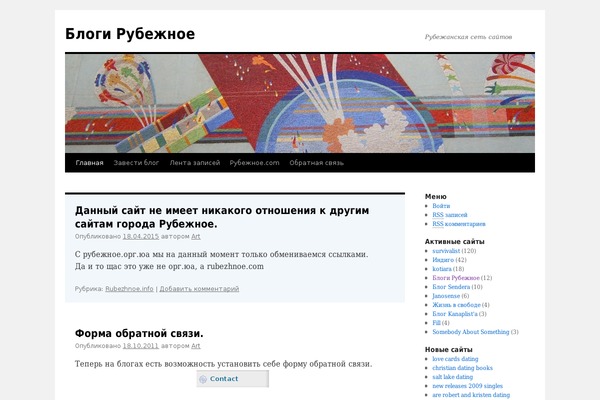Click the Блоги Рубежное site title
600x400 pixels.
130,34
